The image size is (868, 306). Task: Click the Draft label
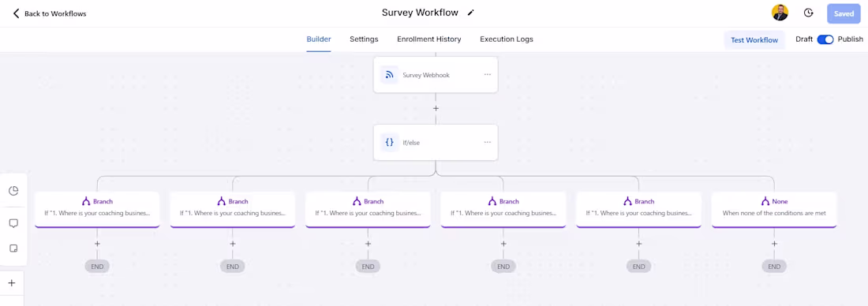(x=804, y=39)
